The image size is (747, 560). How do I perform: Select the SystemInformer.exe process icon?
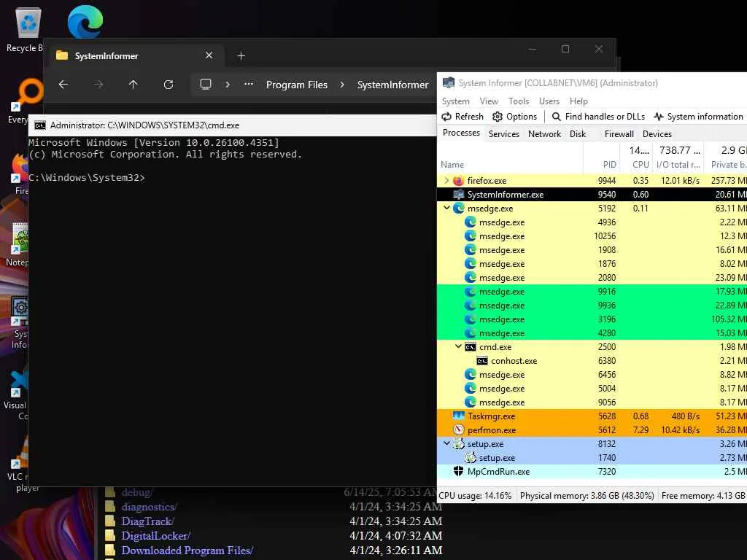point(458,194)
